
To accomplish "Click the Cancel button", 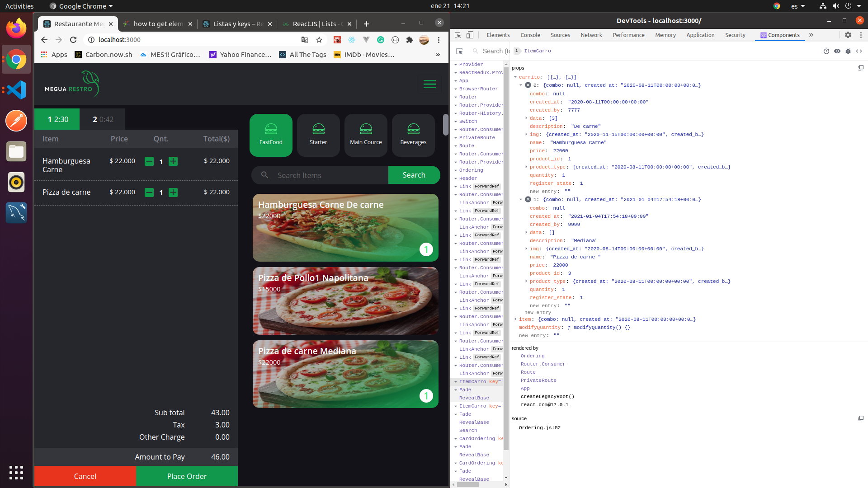I will [x=85, y=475].
